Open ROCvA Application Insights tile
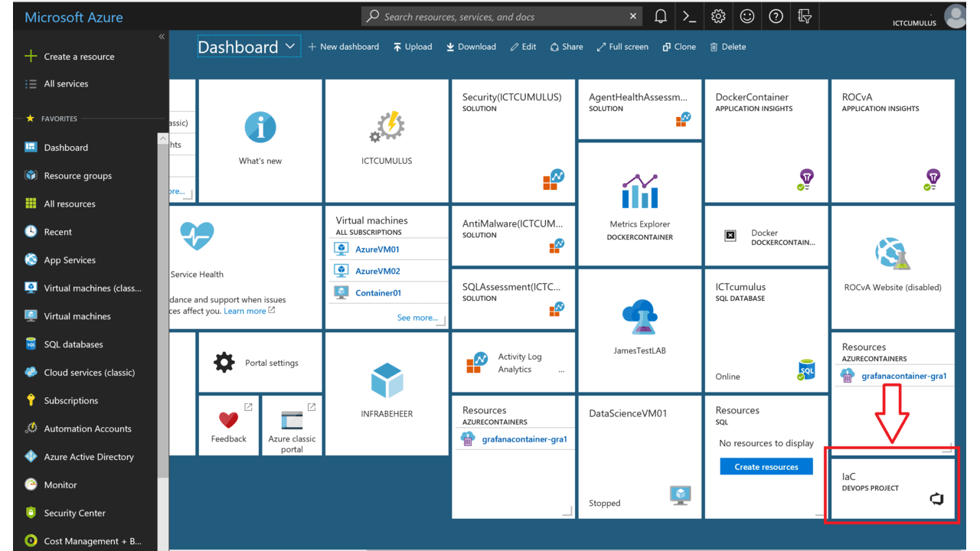The width and height of the screenshot is (980, 551). click(893, 140)
